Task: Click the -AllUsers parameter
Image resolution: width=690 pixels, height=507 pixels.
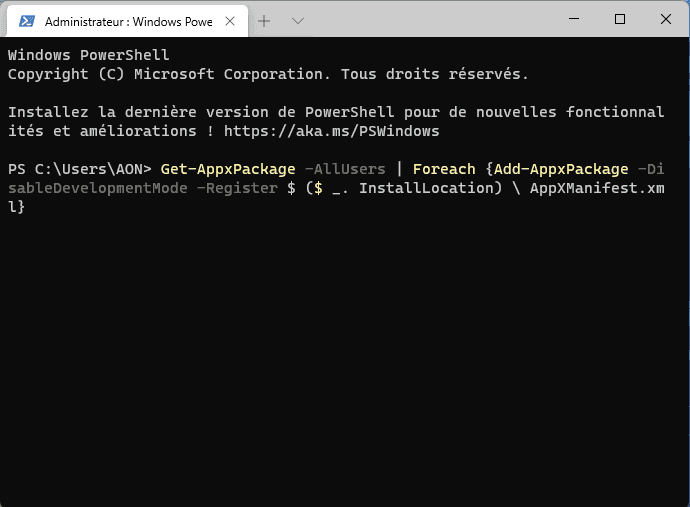Action: (344, 169)
